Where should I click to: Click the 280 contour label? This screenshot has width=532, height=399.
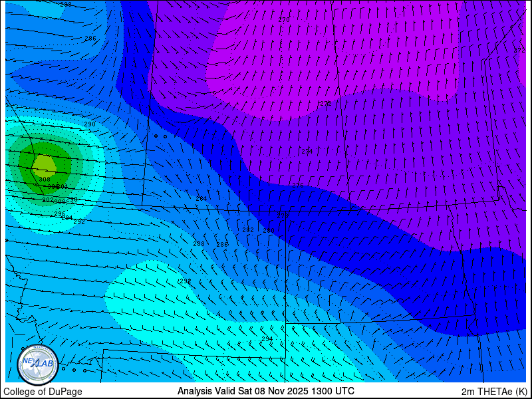click(269, 231)
